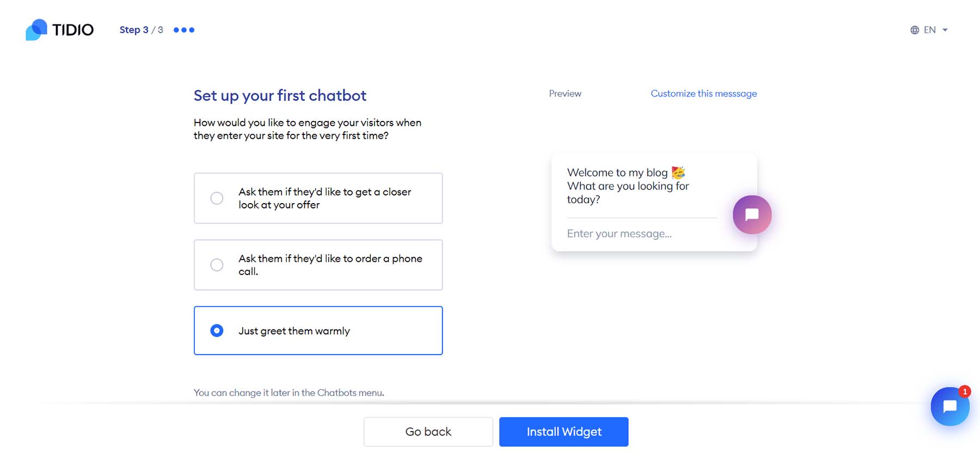Click the step progress dots indicator

[183, 30]
